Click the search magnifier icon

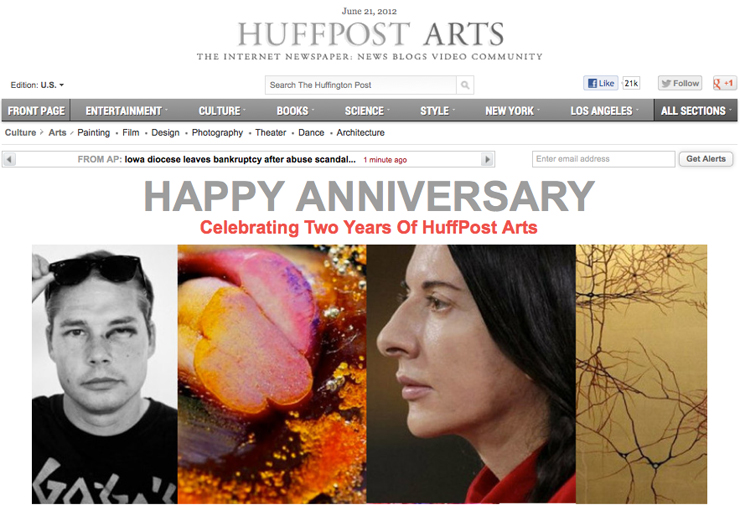click(465, 85)
